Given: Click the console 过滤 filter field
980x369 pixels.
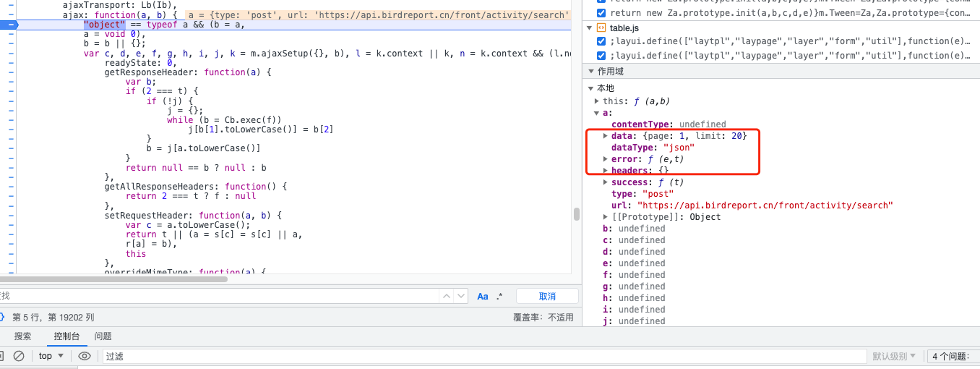Looking at the screenshot, I should 484,356.
